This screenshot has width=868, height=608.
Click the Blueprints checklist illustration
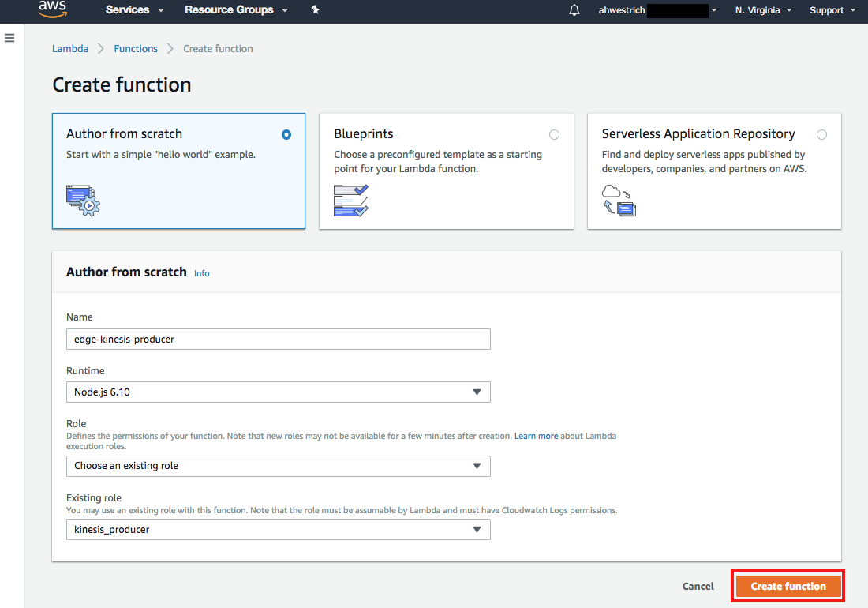click(351, 201)
